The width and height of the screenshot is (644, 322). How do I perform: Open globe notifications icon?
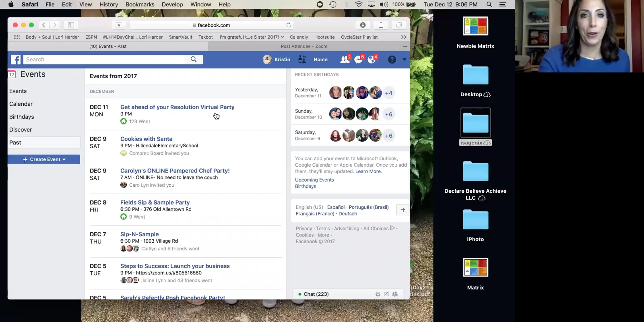[x=372, y=60]
